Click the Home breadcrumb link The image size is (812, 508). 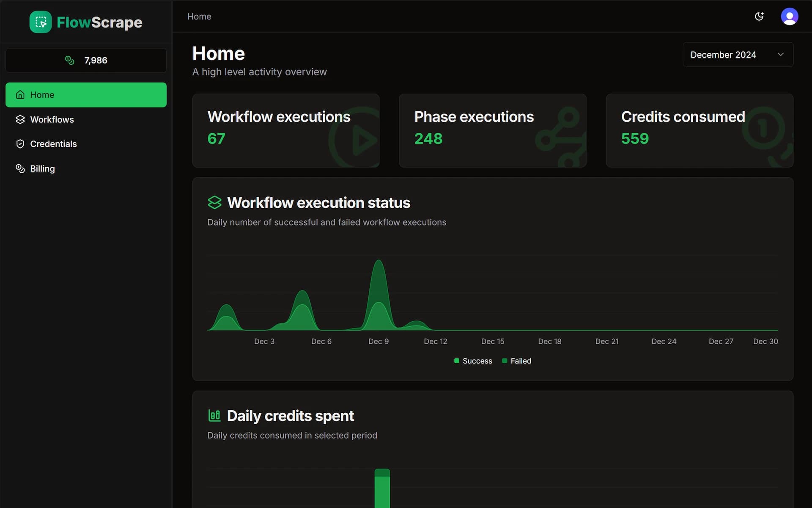tap(199, 17)
